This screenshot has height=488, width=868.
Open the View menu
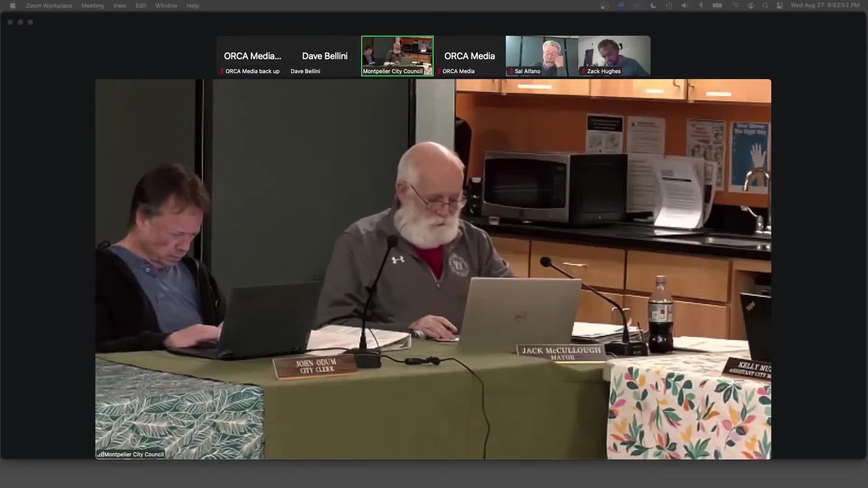click(119, 5)
